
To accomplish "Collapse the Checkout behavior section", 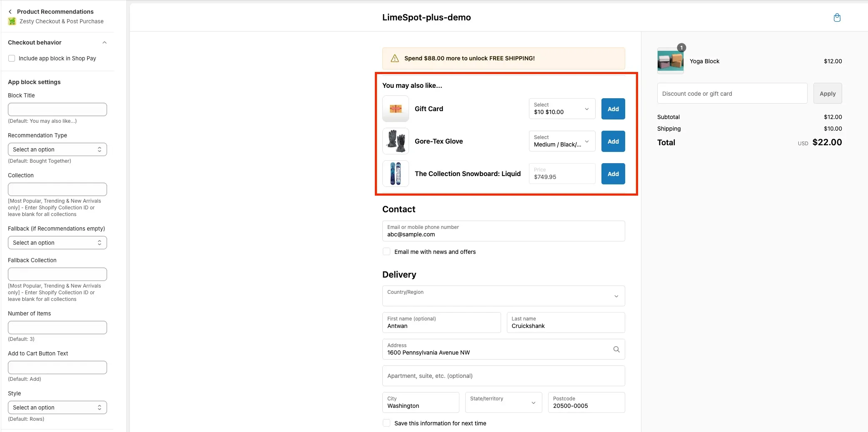I will tap(105, 42).
